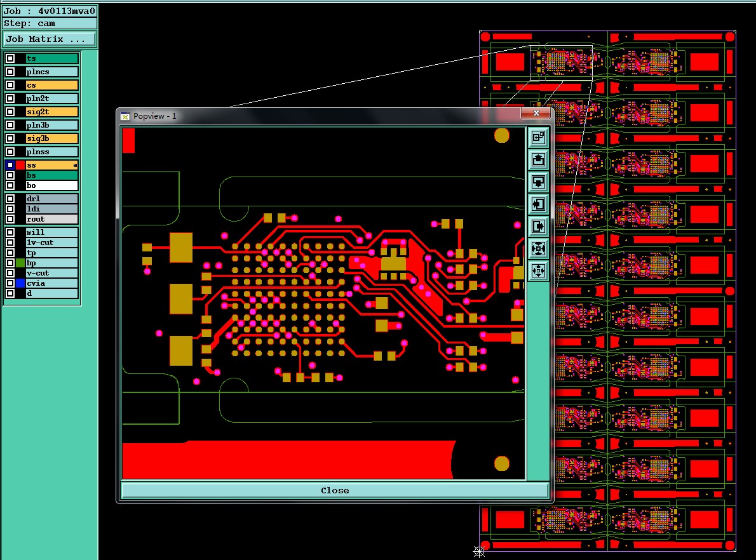
Task: Enable the bs layer display checkbox
Action: tap(10, 175)
